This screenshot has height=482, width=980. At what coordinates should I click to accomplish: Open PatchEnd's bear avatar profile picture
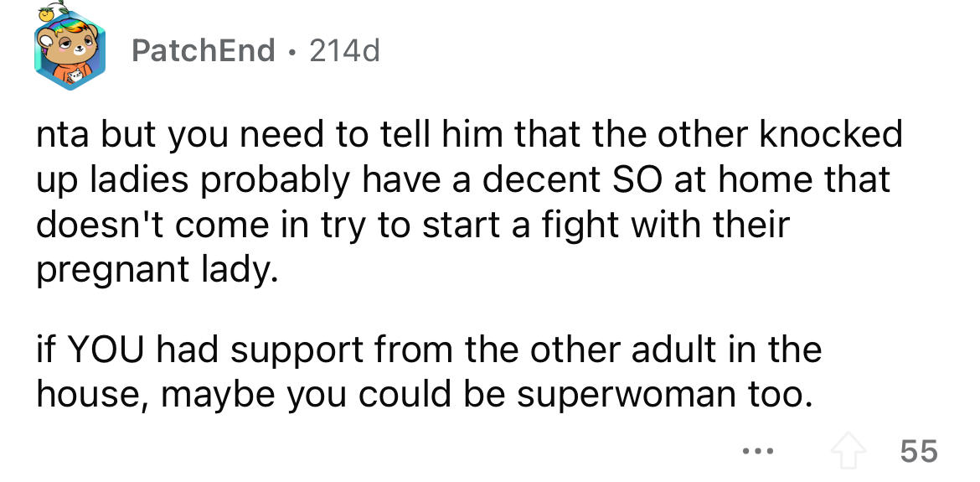click(70, 52)
